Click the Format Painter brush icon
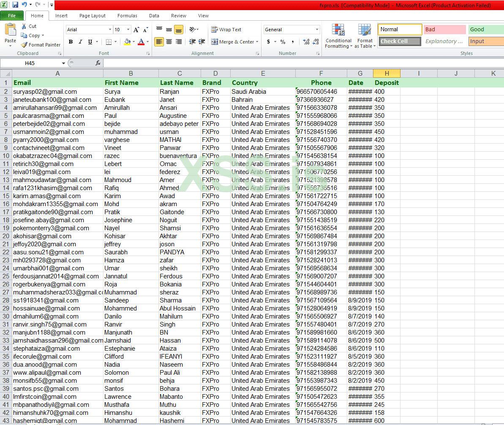 click(25, 45)
